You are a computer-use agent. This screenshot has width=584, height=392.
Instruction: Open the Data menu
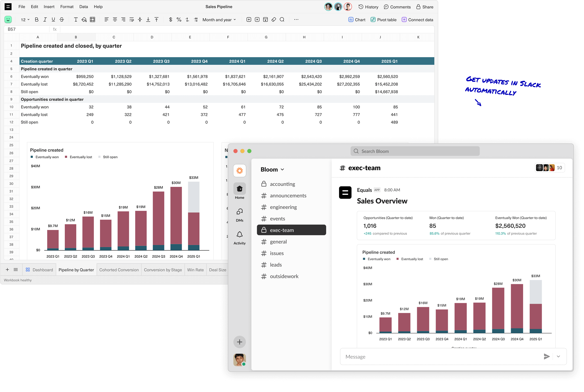[83, 7]
